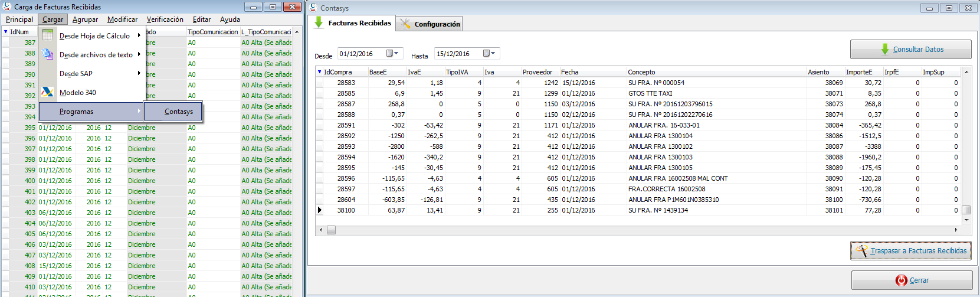980x297 pixels.
Task: Click the text files icon beside Desde archivos de texto
Action: click(48, 54)
